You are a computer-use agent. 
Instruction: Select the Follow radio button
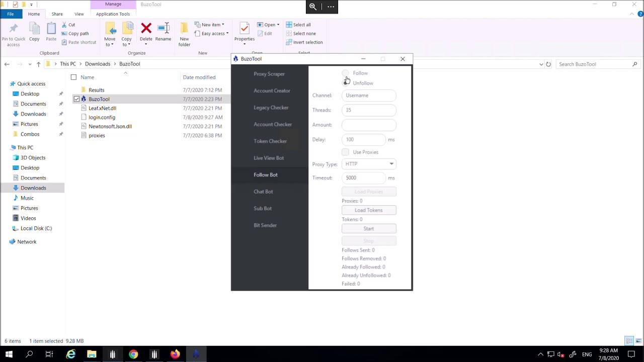click(345, 73)
